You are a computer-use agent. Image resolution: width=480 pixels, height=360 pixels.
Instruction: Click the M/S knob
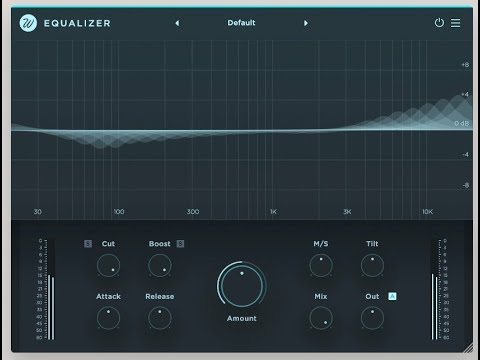(x=321, y=265)
